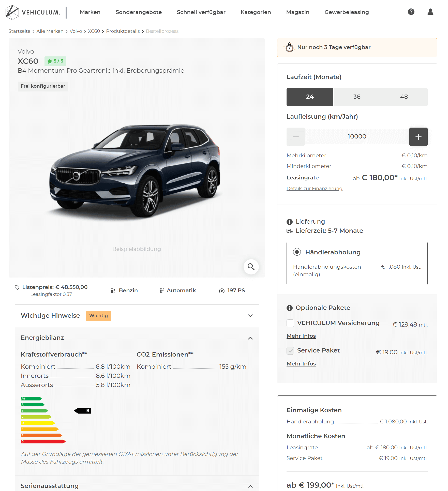448x491 pixels.
Task: Toggle the Service Paket checkbox
Action: point(290,351)
